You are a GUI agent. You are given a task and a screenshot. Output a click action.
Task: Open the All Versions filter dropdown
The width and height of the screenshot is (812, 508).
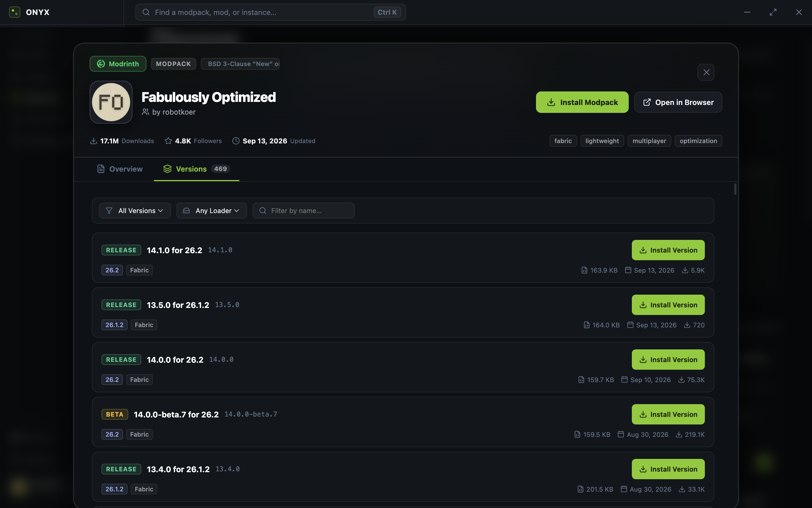tap(135, 211)
